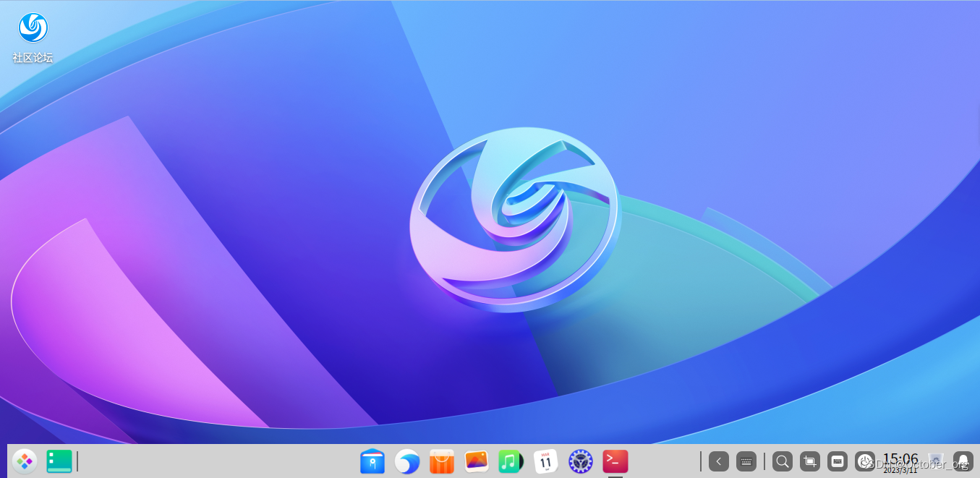Launch the Terminal

(x=615, y=461)
